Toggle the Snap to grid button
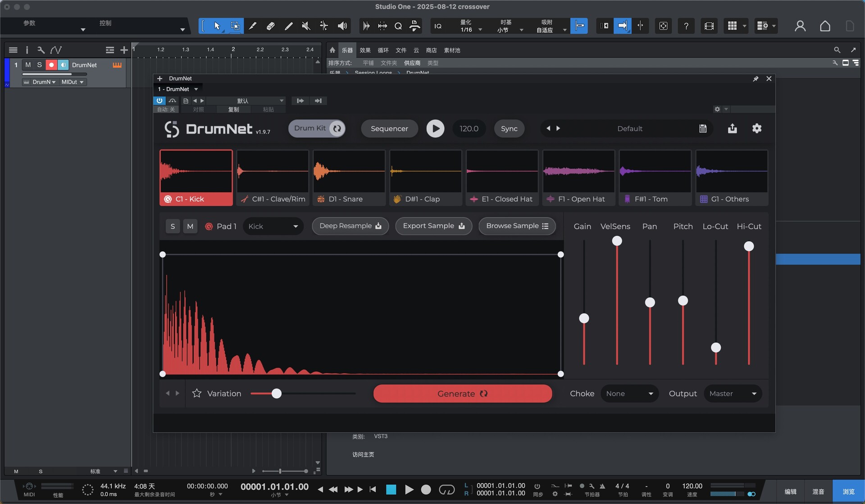Viewport: 865px width, 504px height. pos(579,26)
